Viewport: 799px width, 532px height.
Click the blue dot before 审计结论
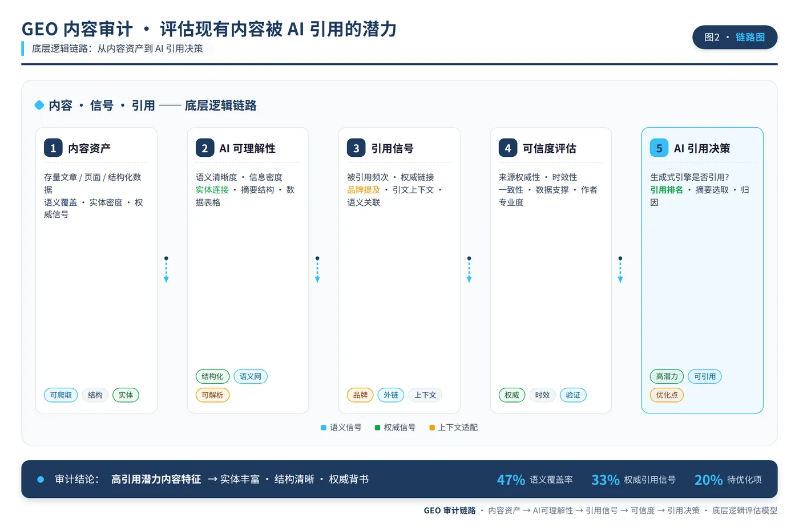click(x=41, y=480)
